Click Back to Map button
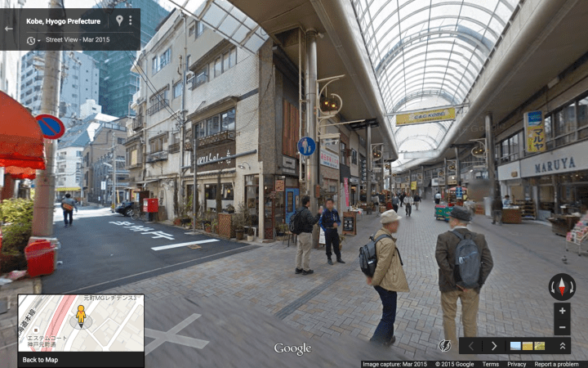The height and width of the screenshot is (368, 588). [40, 360]
